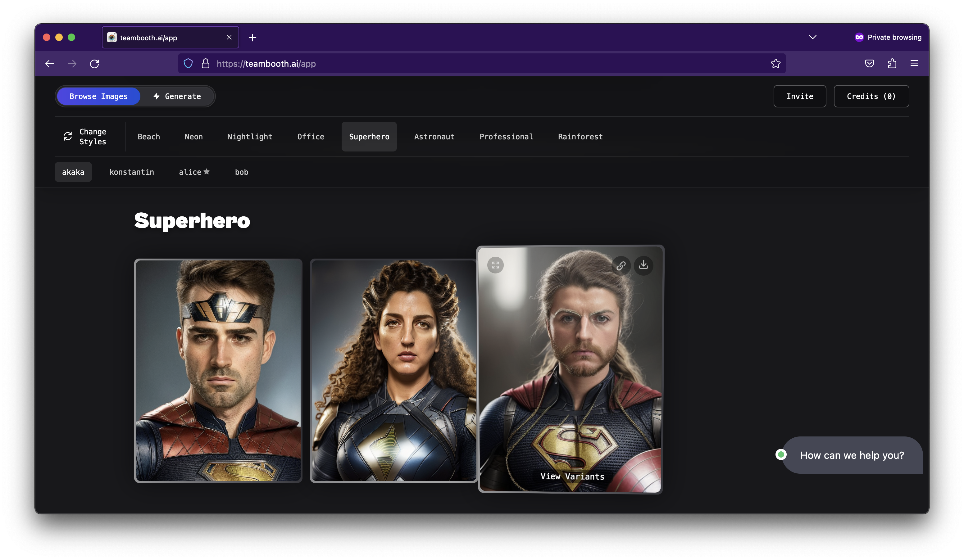Open the bearded long-haired superhero image
This screenshot has height=560, width=964.
[570, 369]
